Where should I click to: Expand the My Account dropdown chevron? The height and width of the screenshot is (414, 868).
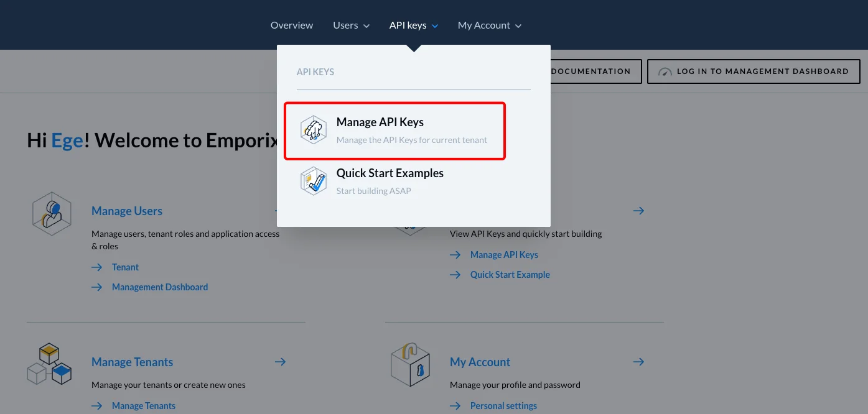pyautogui.click(x=518, y=26)
